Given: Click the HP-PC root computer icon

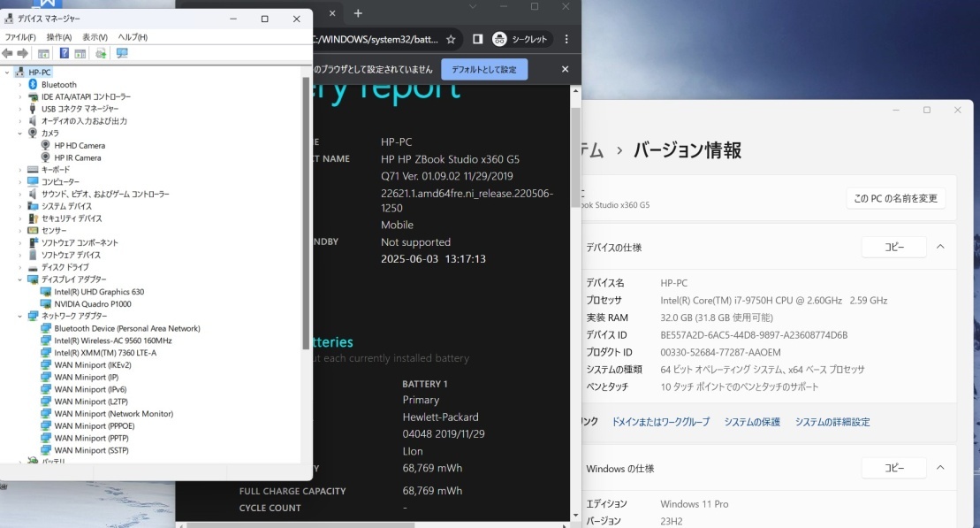Looking at the screenshot, I should coord(20,72).
